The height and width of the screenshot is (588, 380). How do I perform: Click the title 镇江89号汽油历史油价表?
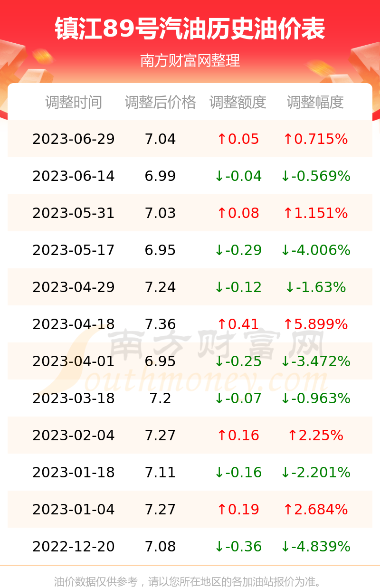[190, 29]
